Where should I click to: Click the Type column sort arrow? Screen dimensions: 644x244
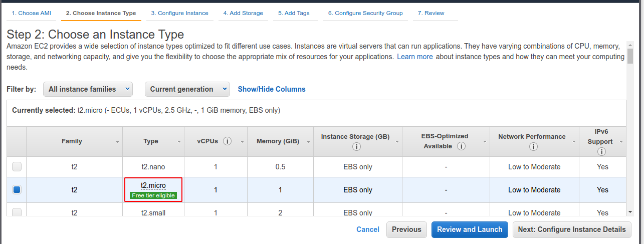[x=179, y=142]
